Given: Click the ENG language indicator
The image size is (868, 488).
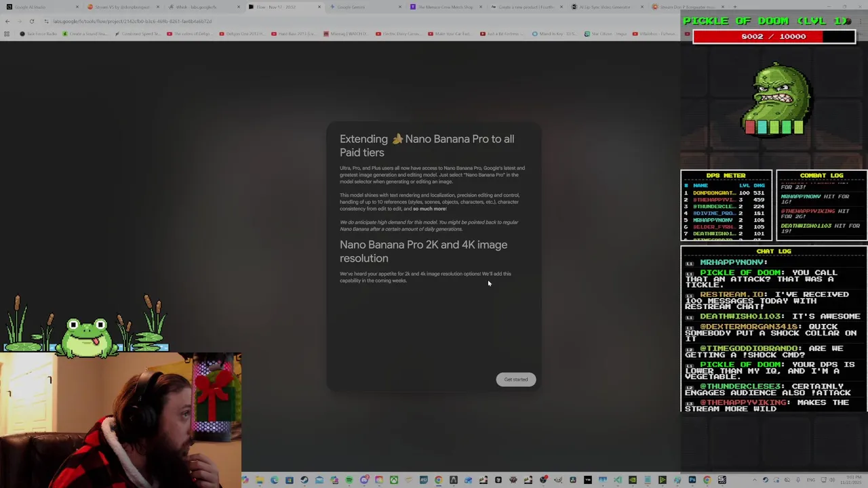Looking at the screenshot, I should pos(811,481).
